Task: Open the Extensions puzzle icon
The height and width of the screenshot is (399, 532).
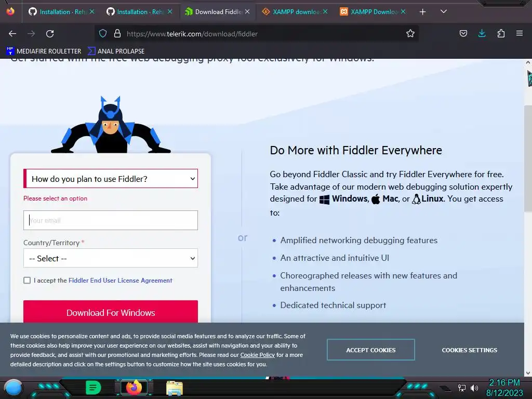Action: tap(501, 34)
